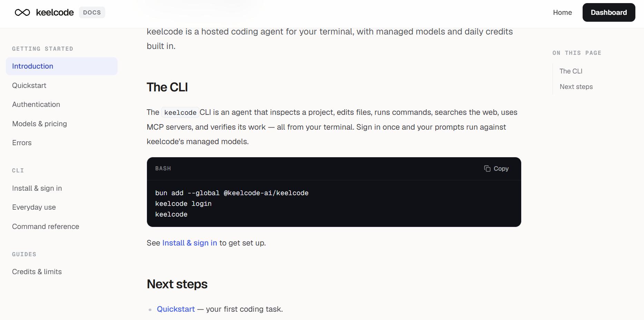Click 'The CLI' main heading

[167, 87]
